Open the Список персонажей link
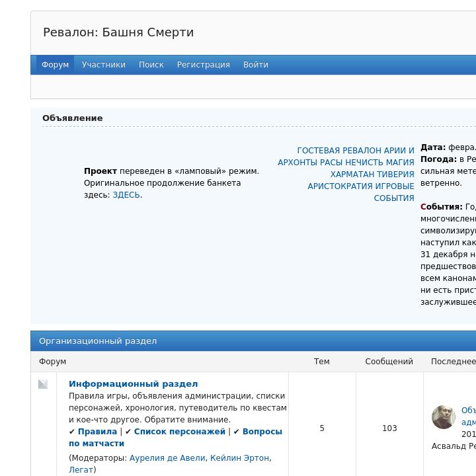Screen dimensions: 476x476 tap(179, 432)
